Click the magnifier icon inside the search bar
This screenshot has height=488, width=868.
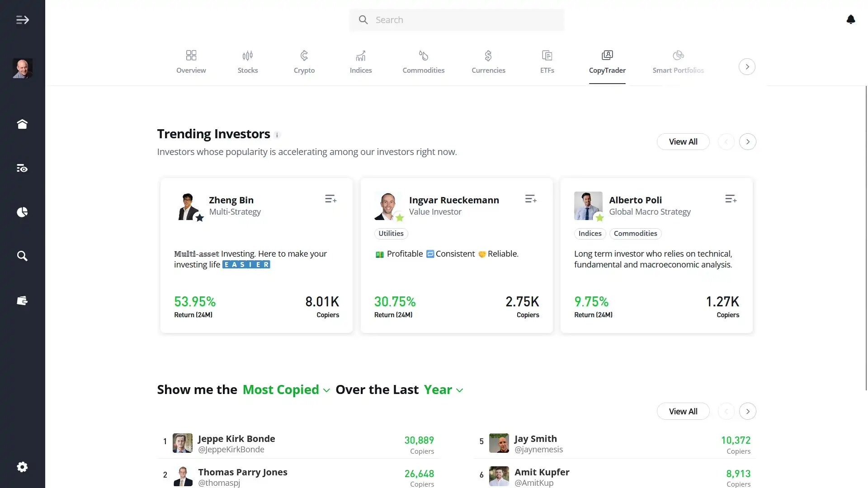pos(363,20)
